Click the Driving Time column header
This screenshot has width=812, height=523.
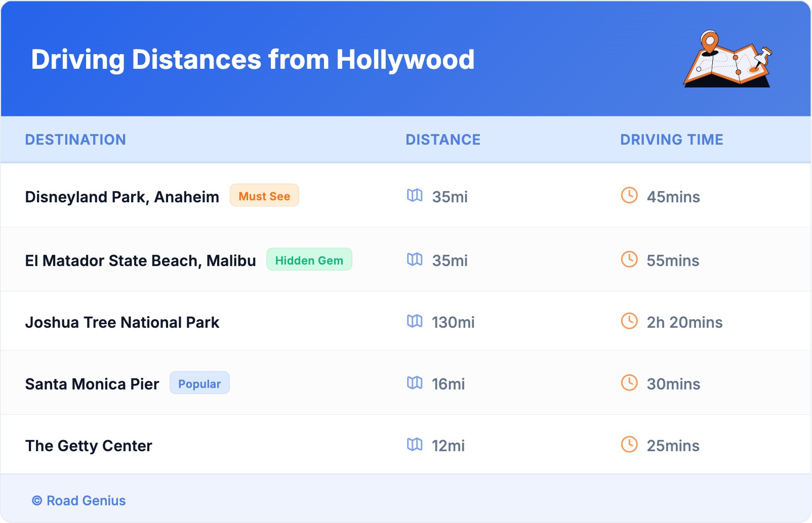671,140
